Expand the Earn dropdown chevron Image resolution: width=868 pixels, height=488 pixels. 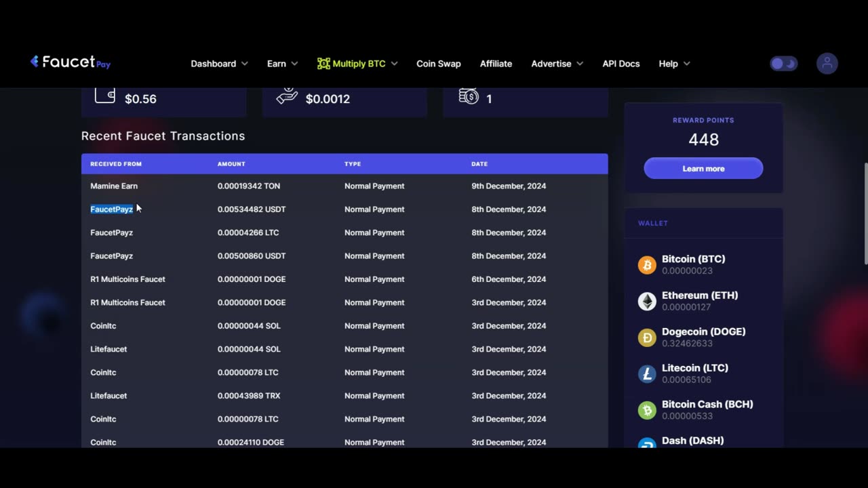pyautogui.click(x=294, y=64)
